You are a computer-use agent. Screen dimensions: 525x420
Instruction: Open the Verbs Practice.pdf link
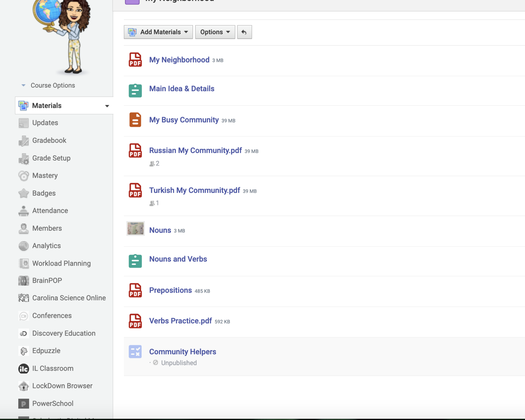(x=180, y=321)
